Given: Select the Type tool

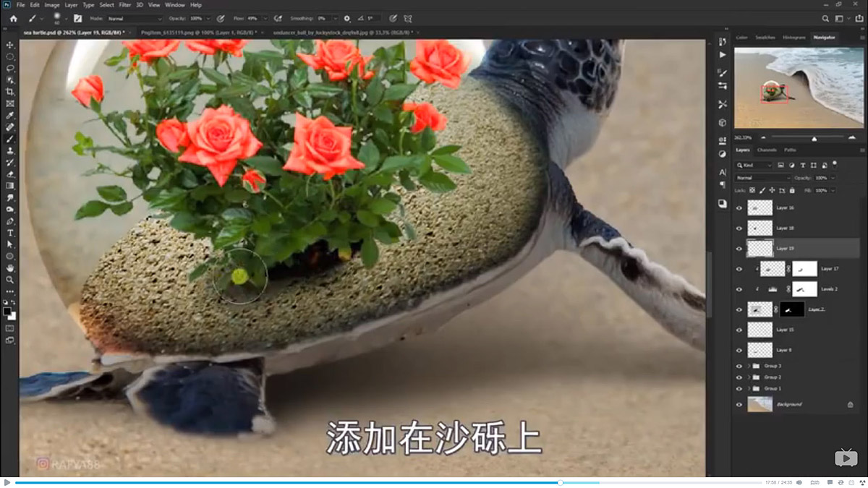Looking at the screenshot, I should tap(10, 234).
